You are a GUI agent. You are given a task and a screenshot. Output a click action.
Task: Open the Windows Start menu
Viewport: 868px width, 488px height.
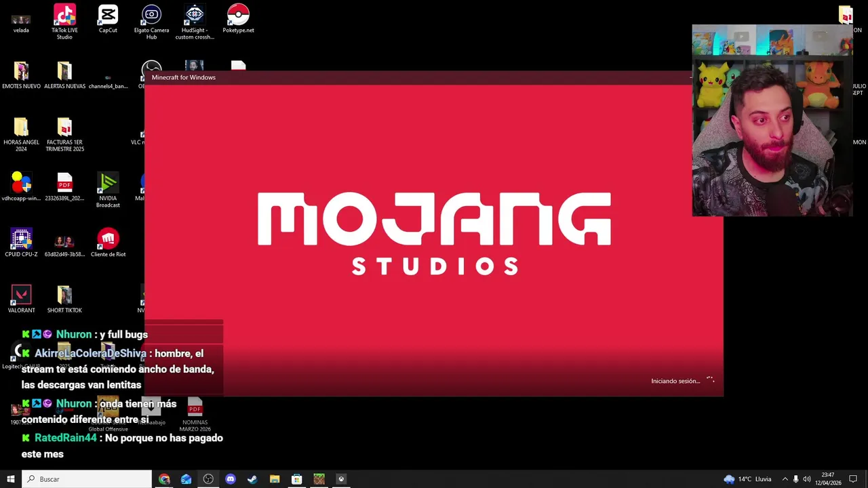pyautogui.click(x=10, y=479)
